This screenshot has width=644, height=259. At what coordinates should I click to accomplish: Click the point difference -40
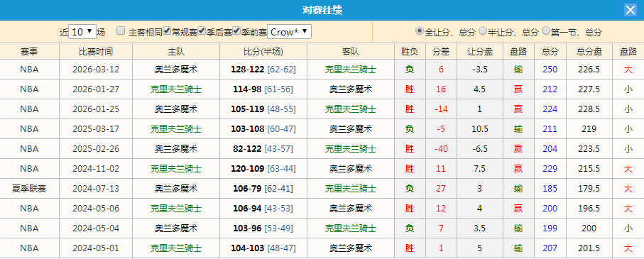point(441,148)
